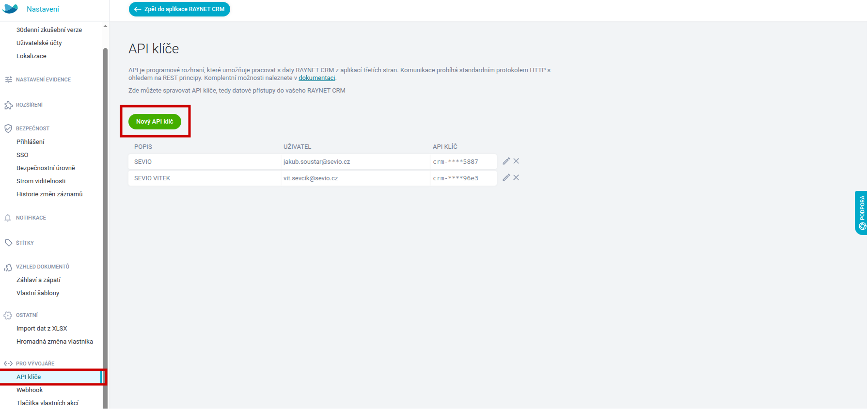Click the Notifikace bell icon
This screenshot has height=411, width=868.
click(x=8, y=218)
